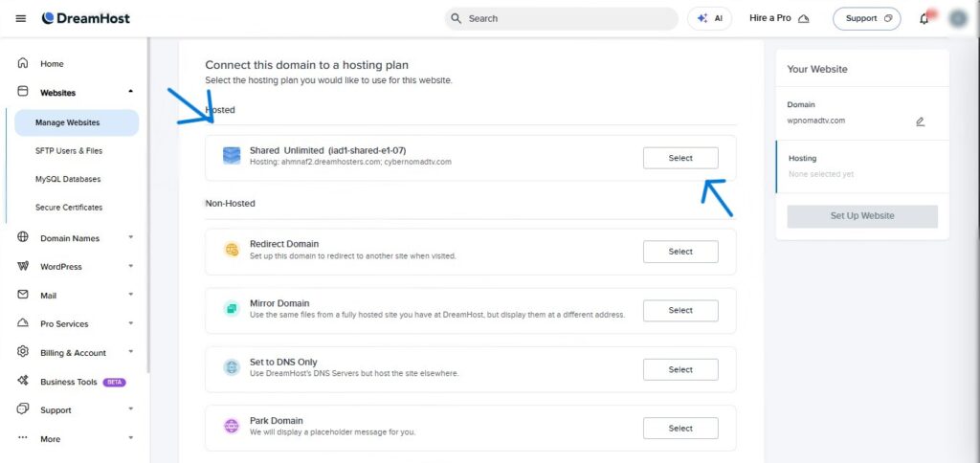Click the 'Your Website' panel title
The height and width of the screenshot is (463, 980).
click(817, 70)
